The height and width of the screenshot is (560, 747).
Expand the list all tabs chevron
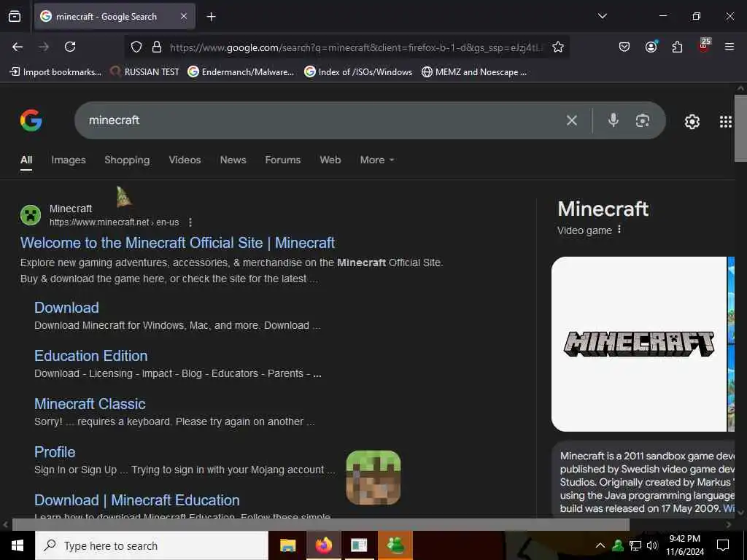[602, 16]
